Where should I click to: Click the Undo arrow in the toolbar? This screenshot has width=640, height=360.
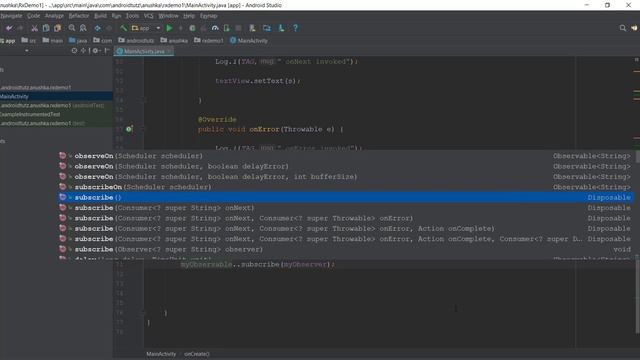(9, 28)
